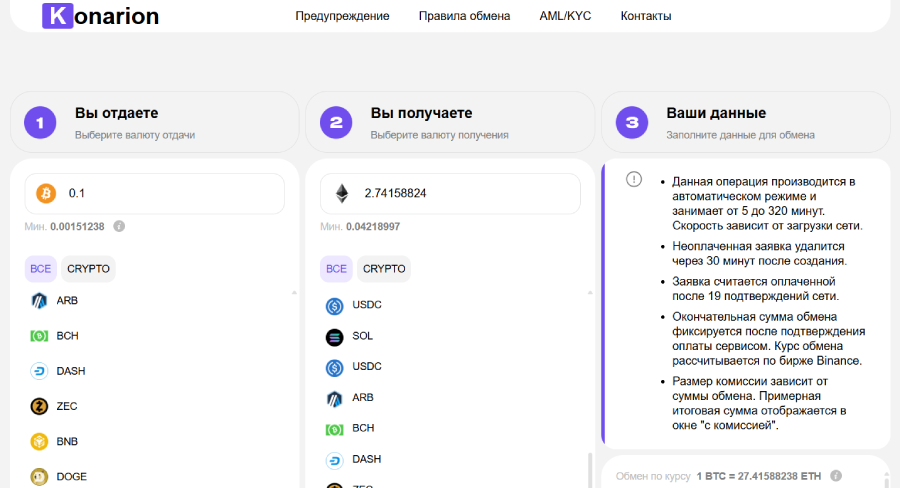
Task: Click the give amount field showing 0.1
Action: click(x=170, y=193)
